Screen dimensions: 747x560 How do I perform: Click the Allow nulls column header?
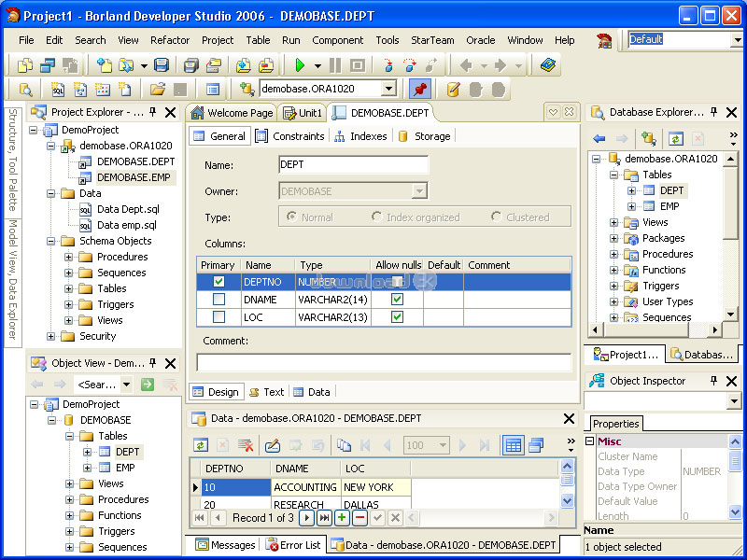[x=399, y=265]
